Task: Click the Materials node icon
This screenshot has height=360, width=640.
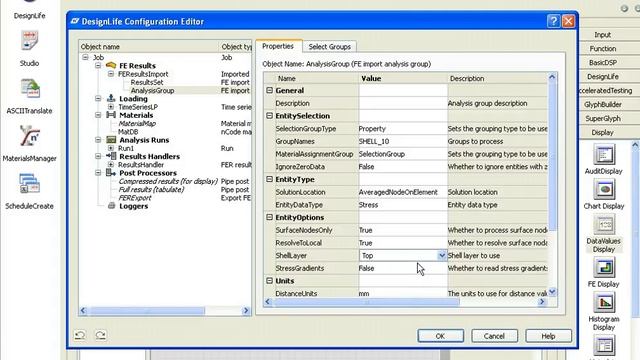Action: pyautogui.click(x=111, y=115)
